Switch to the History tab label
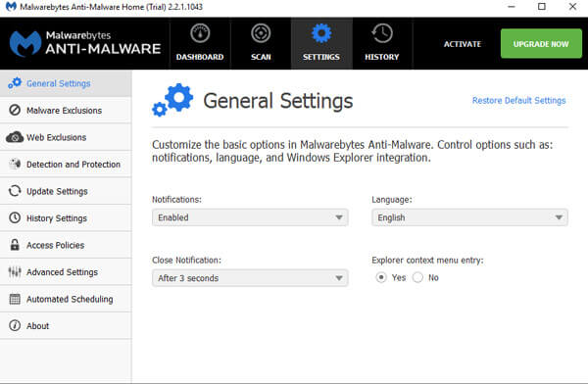Viewport: 588px width, 384px height. pyautogui.click(x=382, y=57)
